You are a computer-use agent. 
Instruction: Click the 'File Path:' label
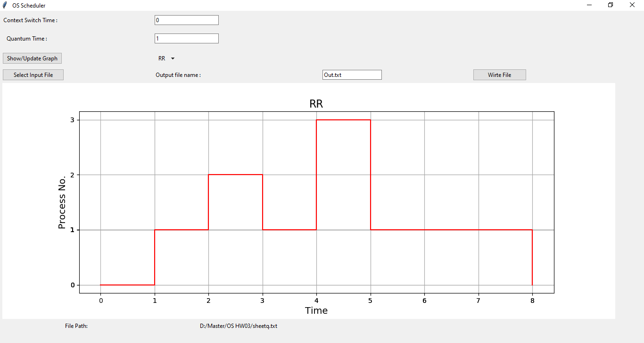click(x=76, y=326)
